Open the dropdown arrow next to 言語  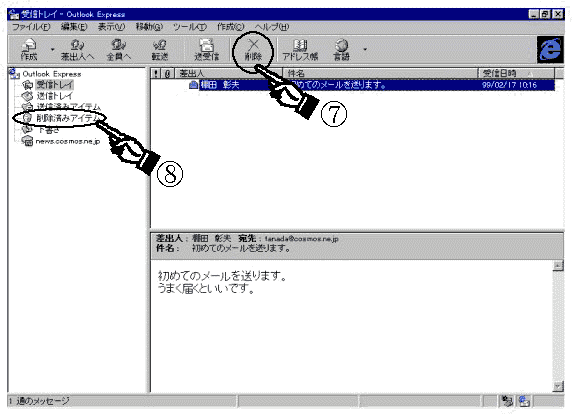pos(365,49)
